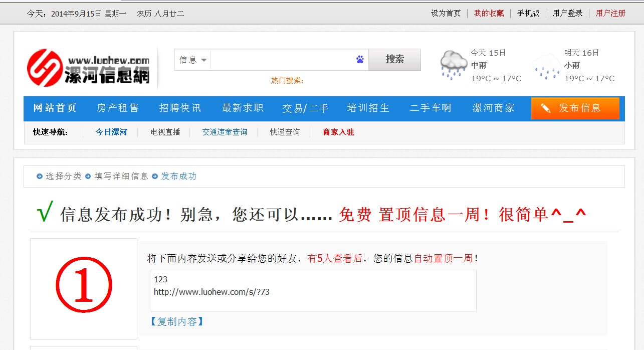The width and height of the screenshot is (644, 350).
Task: Select the 二手车啊 menu item
Action: point(431,108)
